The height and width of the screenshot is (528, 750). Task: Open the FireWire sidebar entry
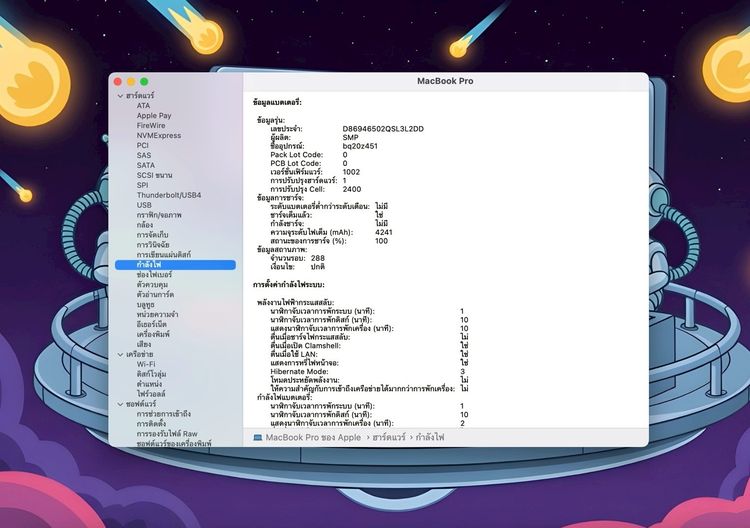pos(151,125)
